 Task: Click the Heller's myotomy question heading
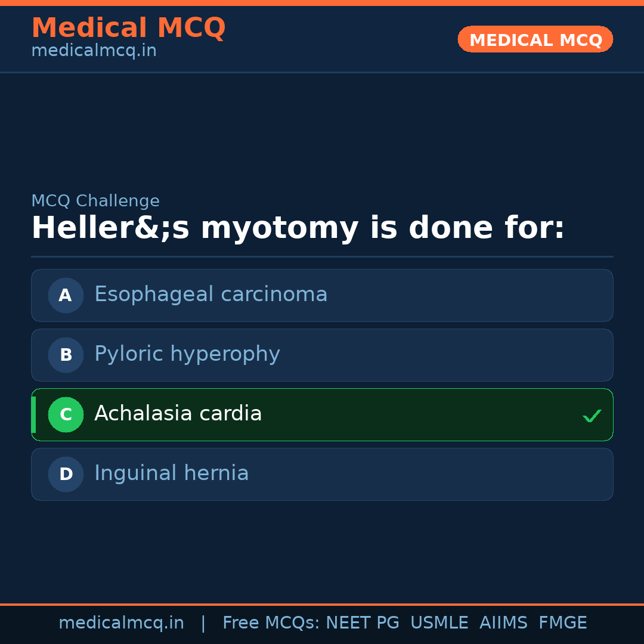pyautogui.click(x=298, y=228)
